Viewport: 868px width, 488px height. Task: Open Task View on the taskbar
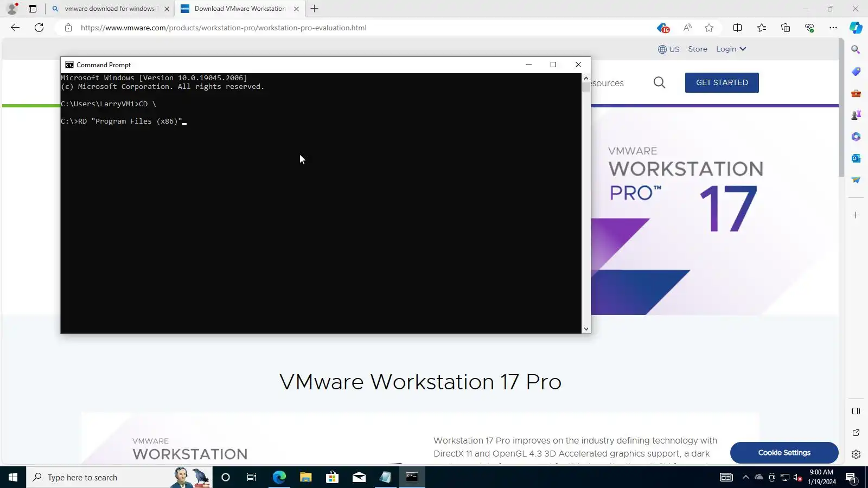252,477
